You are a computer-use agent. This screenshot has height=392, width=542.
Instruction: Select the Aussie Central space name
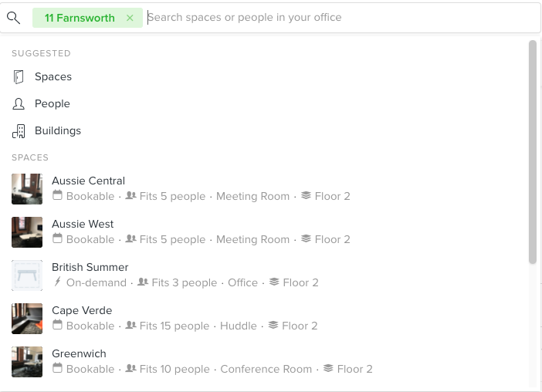89,181
